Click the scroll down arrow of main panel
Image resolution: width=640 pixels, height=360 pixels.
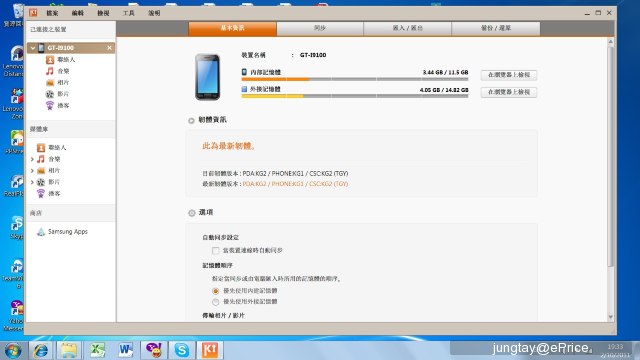pos(611,317)
